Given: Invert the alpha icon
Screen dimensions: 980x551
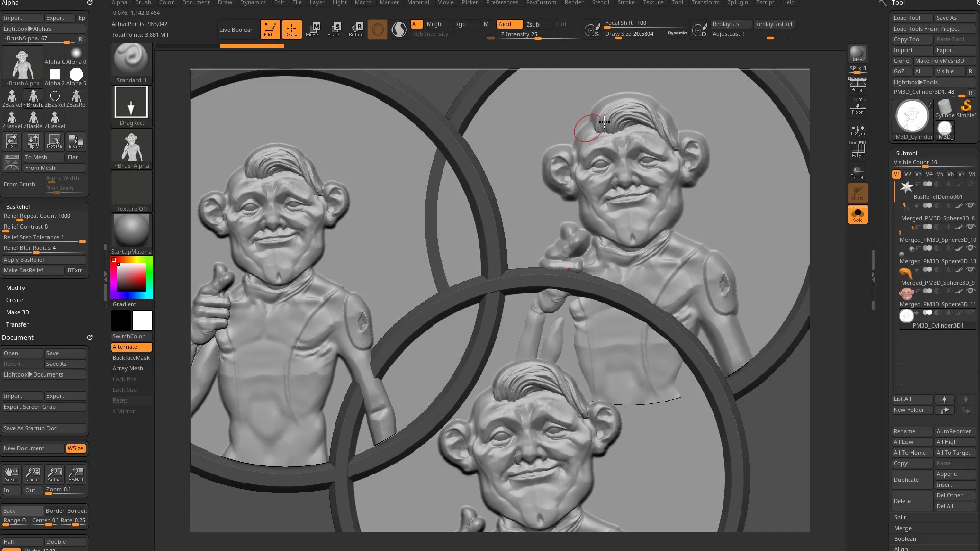Looking at the screenshot, I should [76, 141].
